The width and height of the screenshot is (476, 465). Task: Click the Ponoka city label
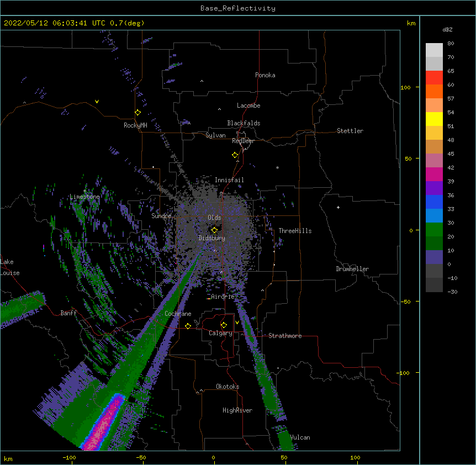click(x=265, y=75)
